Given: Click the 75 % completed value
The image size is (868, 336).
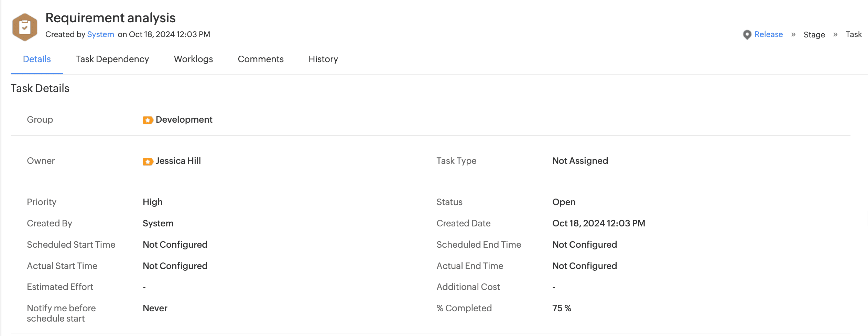Looking at the screenshot, I should [x=562, y=308].
